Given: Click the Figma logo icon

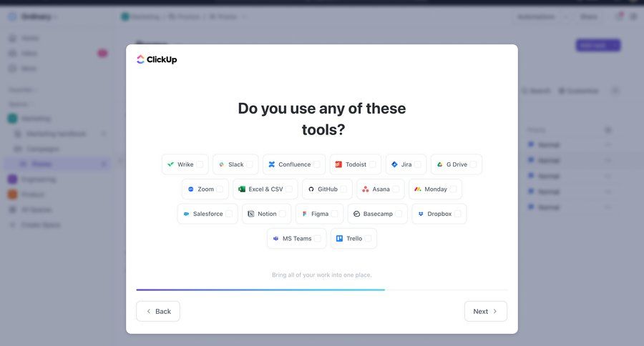Looking at the screenshot, I should click(304, 214).
